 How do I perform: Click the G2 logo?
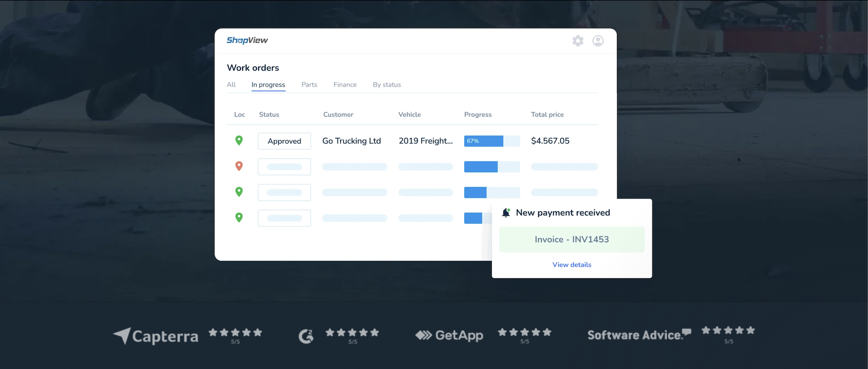(x=306, y=336)
